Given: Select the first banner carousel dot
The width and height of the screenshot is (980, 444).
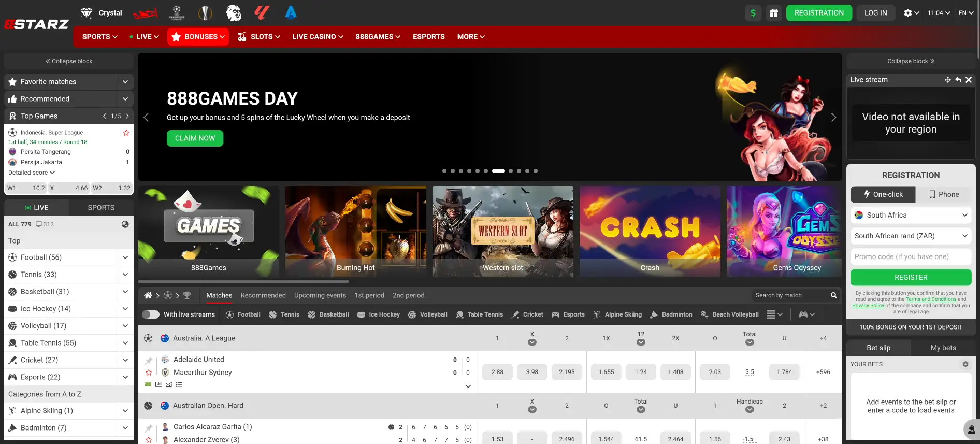Looking at the screenshot, I should [x=444, y=171].
